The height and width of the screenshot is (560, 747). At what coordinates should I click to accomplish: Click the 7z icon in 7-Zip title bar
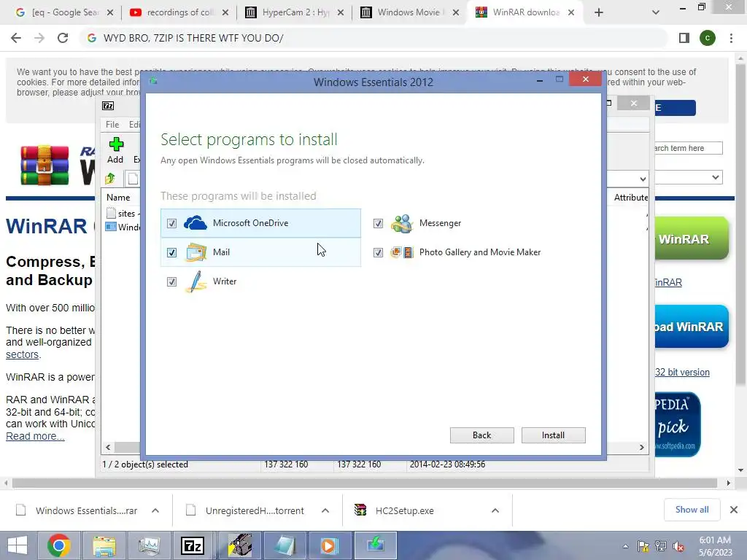tap(108, 106)
